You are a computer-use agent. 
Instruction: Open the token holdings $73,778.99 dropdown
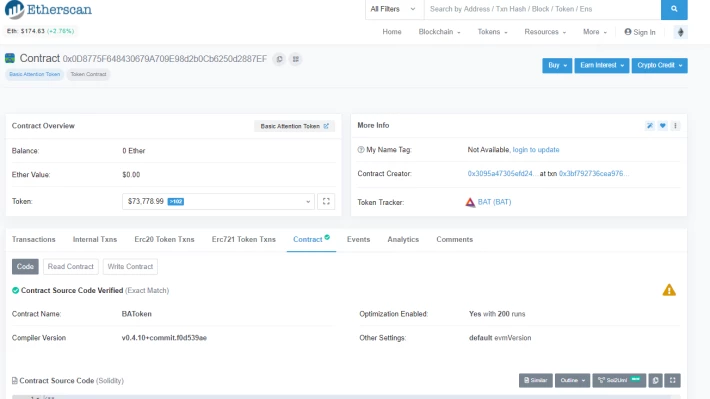(218, 202)
